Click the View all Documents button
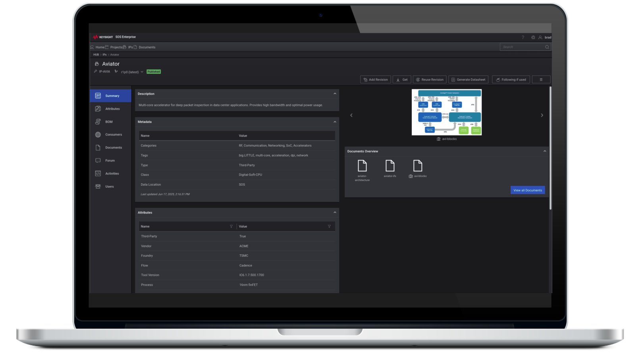Image resolution: width=644 pixels, height=357 pixels. [x=527, y=190]
